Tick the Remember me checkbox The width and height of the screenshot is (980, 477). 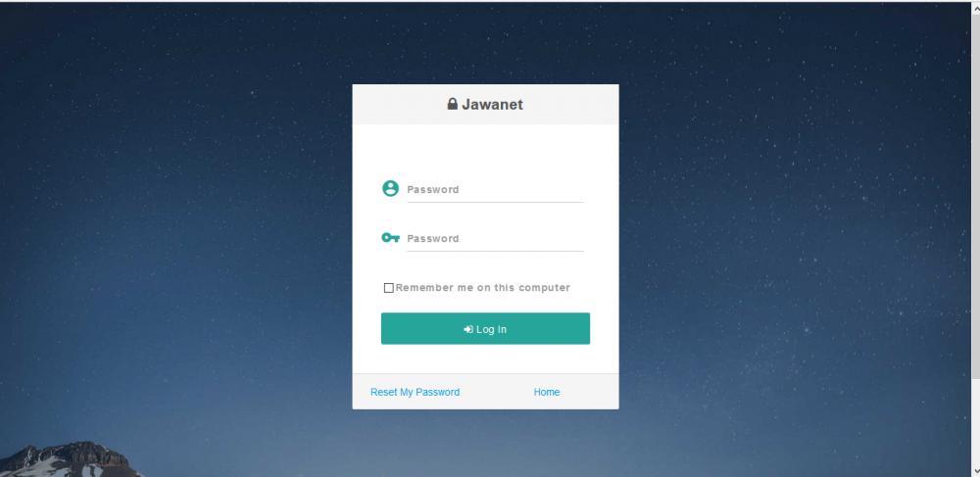pos(389,288)
